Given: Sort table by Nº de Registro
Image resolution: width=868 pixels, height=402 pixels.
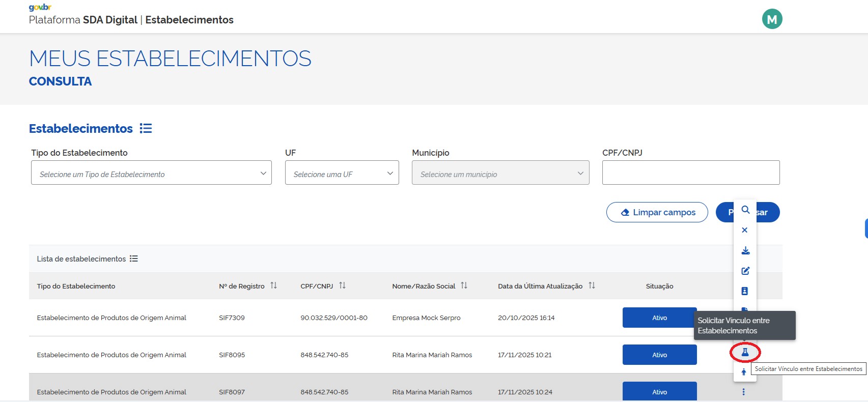Looking at the screenshot, I should point(274,285).
